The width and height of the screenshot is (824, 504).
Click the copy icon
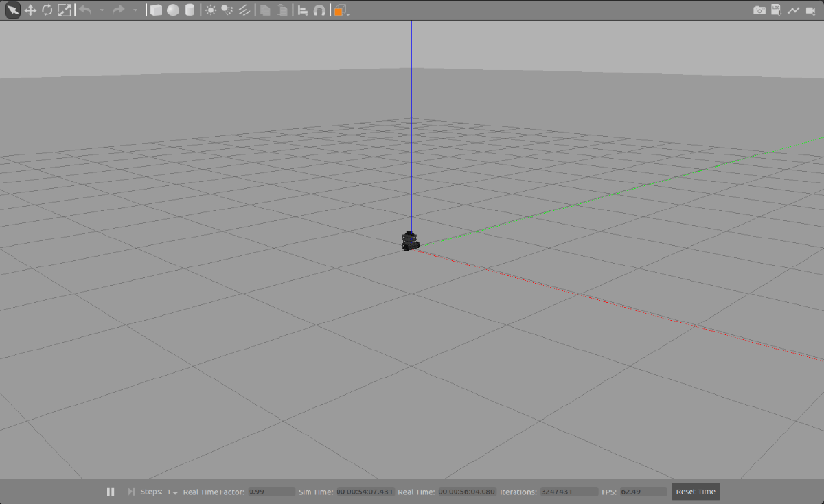point(265,10)
